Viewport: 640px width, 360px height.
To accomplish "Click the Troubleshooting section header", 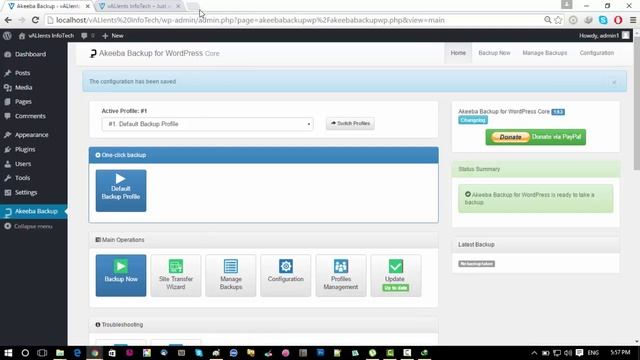I will coord(264,324).
